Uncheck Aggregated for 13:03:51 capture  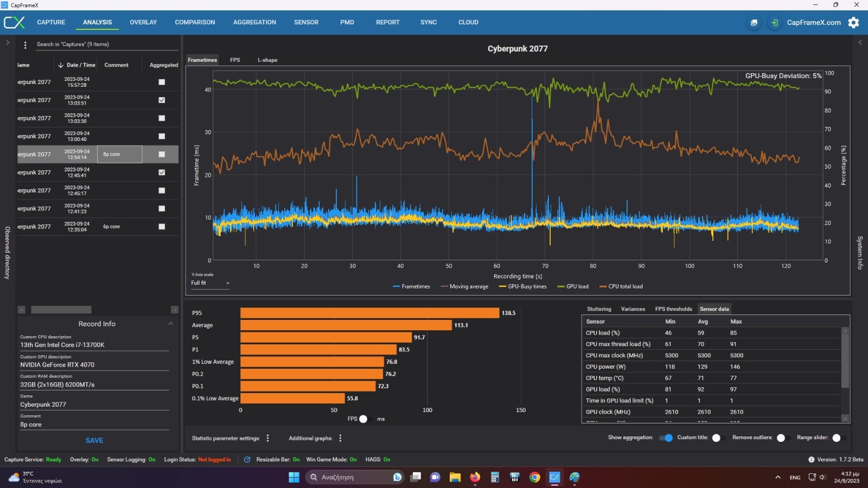[x=162, y=100]
